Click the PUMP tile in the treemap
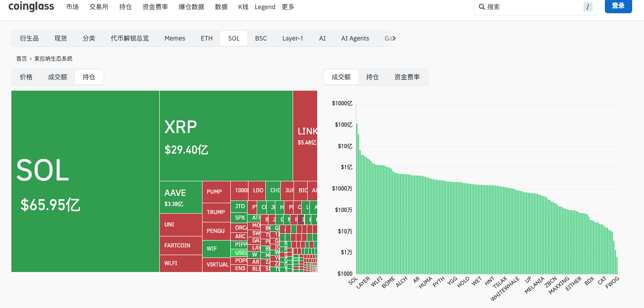This screenshot has height=308, width=644. click(x=216, y=192)
